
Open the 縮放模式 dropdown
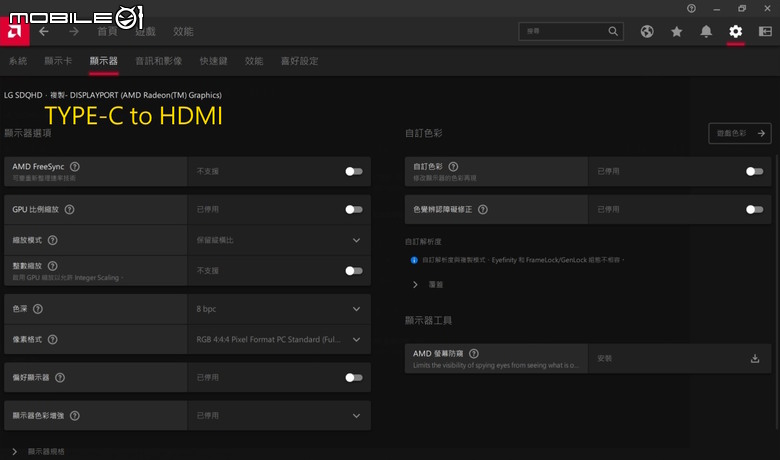tap(279, 240)
